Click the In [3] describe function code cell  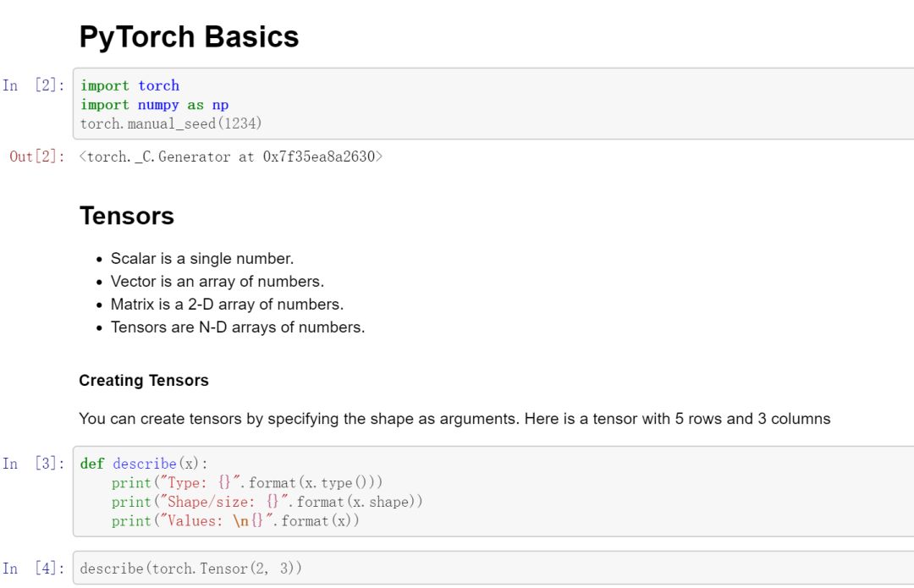pos(493,492)
